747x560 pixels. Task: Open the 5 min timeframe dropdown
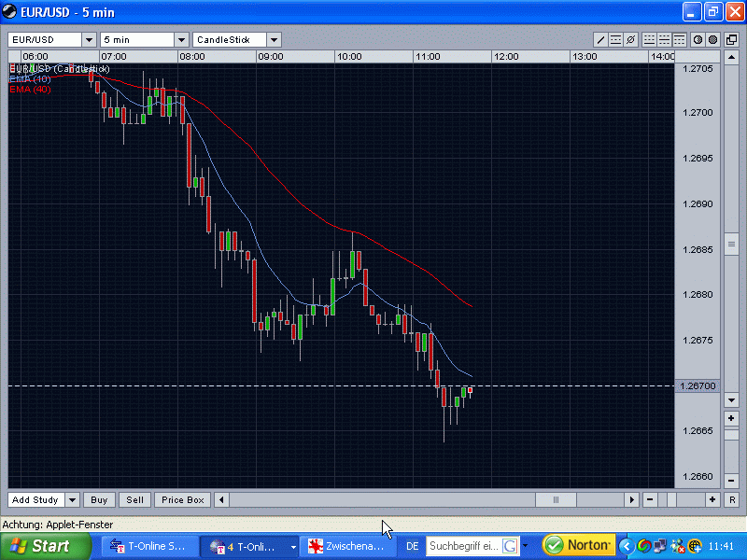point(181,40)
